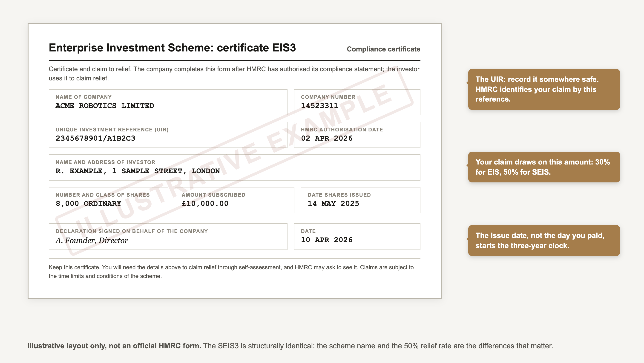The width and height of the screenshot is (644, 363).
Task: Select the company name 'ACME ROBOTICS LIMITED'
Action: (x=105, y=106)
